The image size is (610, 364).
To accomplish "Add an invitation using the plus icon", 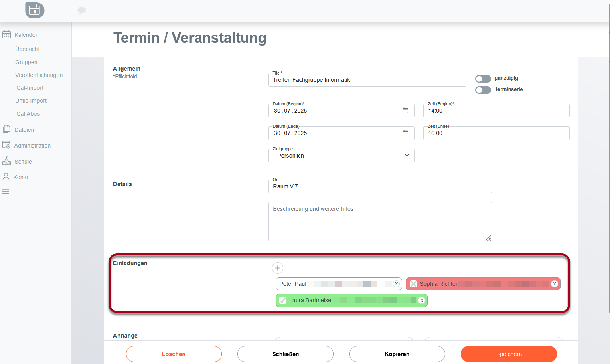I will (x=277, y=268).
